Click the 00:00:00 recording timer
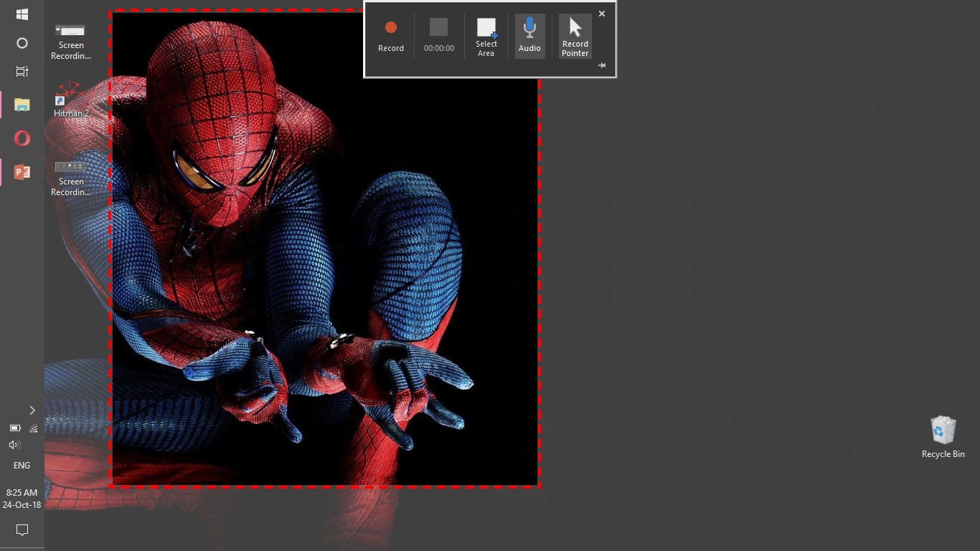The height and width of the screenshot is (551, 980). [439, 48]
